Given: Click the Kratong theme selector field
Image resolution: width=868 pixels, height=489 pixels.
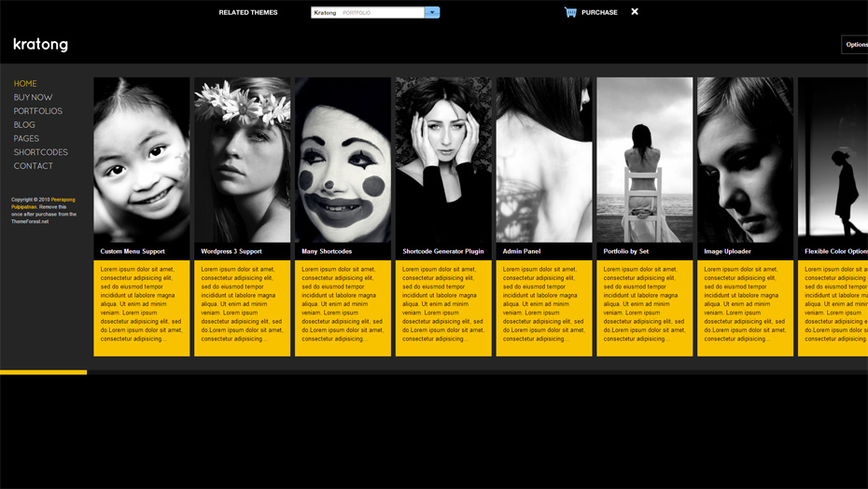Looking at the screenshot, I should (368, 12).
